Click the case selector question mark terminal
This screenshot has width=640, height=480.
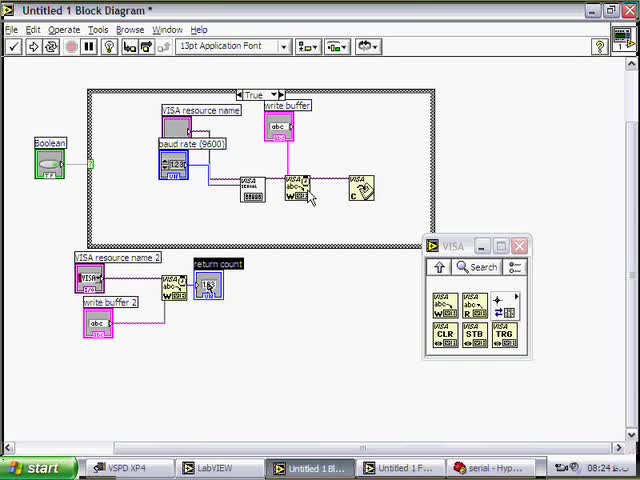click(x=91, y=164)
